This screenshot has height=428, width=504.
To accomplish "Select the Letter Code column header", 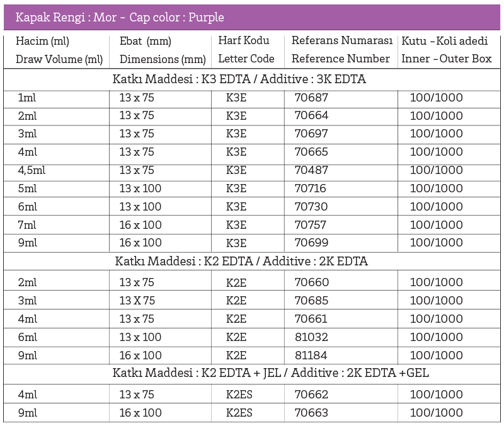I will pos(246,59).
